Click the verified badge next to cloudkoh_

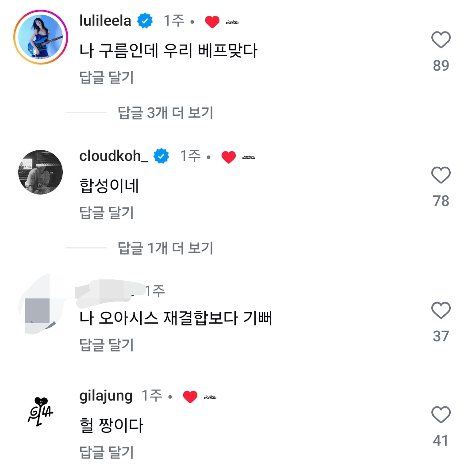click(161, 156)
